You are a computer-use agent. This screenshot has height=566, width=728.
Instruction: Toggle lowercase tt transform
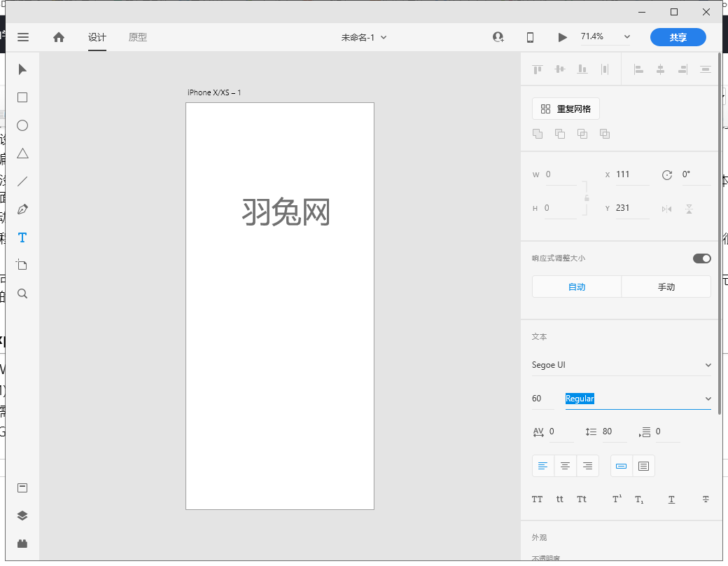559,499
